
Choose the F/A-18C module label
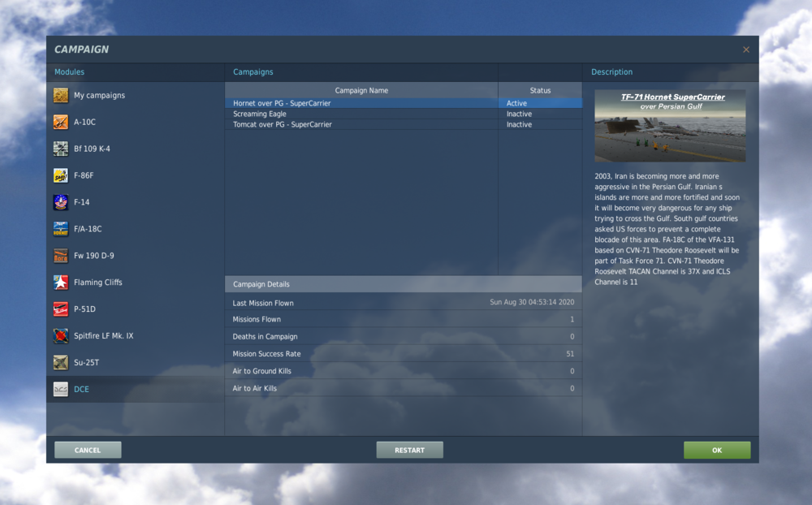(88, 229)
